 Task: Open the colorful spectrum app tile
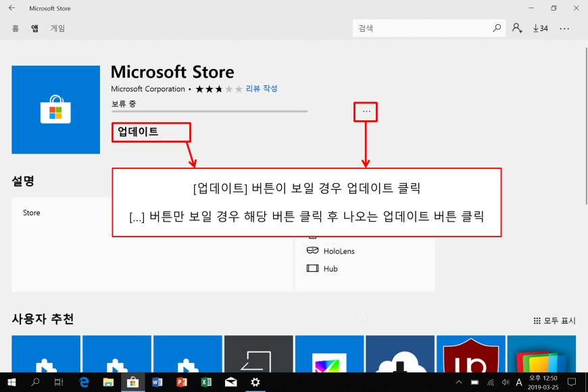click(330, 353)
